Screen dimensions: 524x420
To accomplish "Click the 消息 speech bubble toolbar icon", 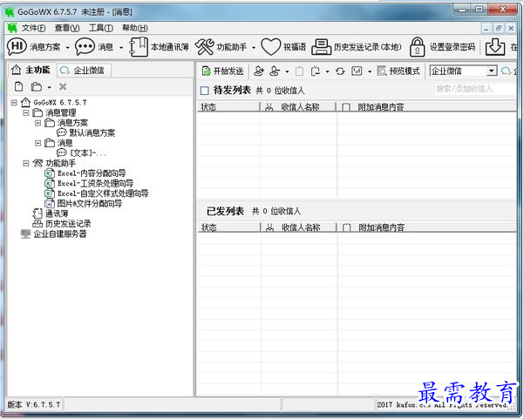I will [85, 46].
